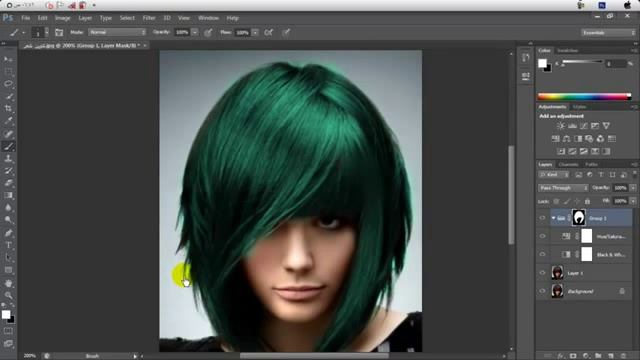Hide Layer 1 visibility eye
Viewport: 640px width, 360px height.
(x=542, y=273)
